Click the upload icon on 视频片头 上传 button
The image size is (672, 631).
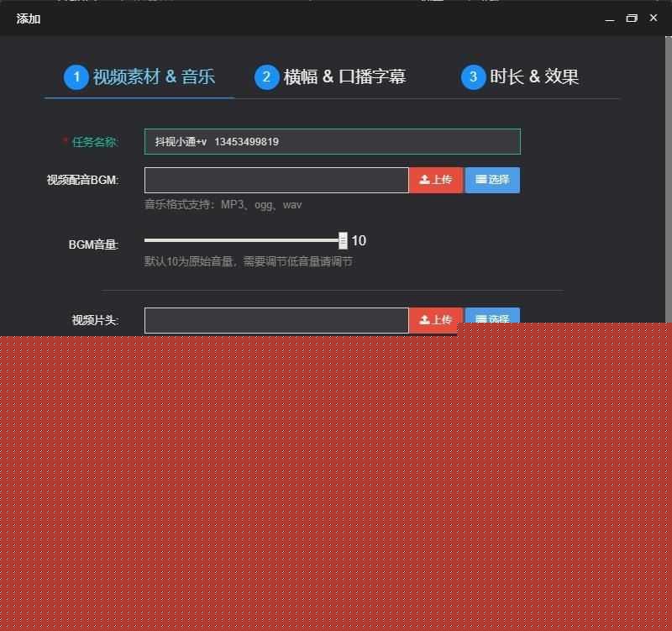click(x=424, y=319)
